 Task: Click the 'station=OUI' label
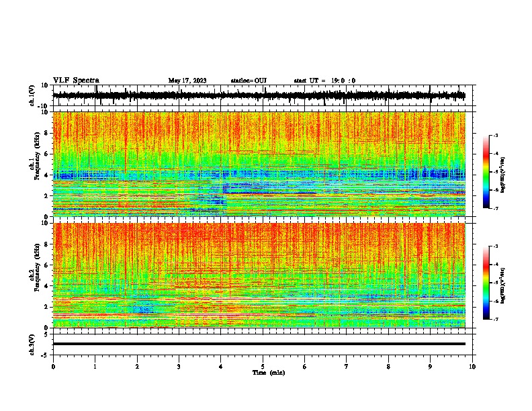coord(249,81)
